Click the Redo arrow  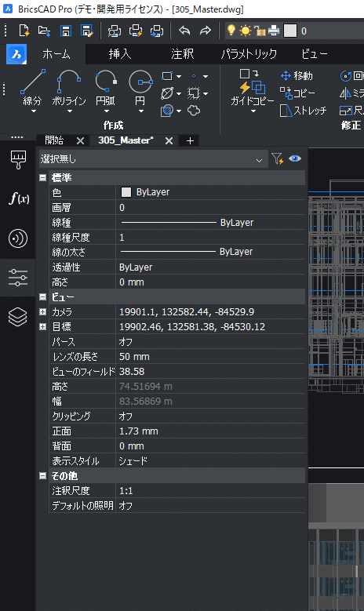(x=205, y=31)
